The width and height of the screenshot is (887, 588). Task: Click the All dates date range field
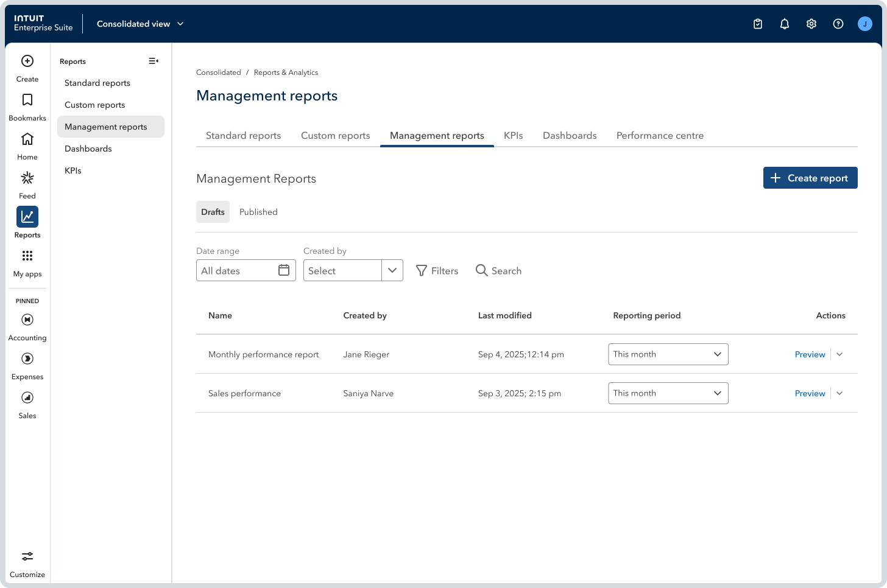pyautogui.click(x=246, y=270)
